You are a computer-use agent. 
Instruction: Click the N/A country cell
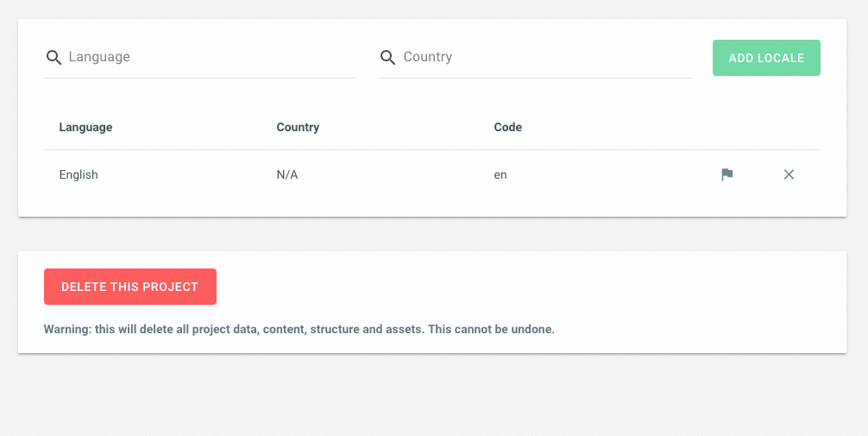pos(287,174)
